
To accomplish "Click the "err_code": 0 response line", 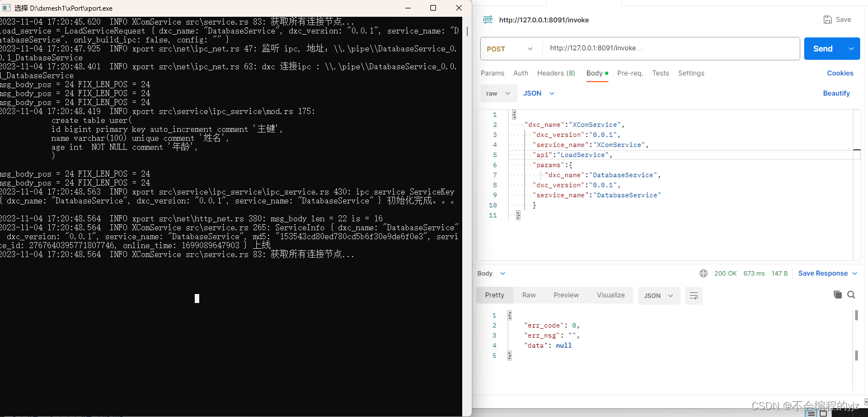I will [552, 325].
